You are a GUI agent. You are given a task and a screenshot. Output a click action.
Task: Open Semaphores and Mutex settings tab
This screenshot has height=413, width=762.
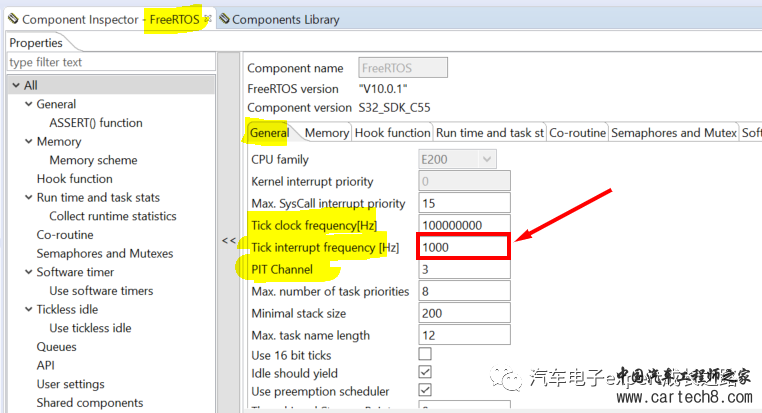coord(674,133)
